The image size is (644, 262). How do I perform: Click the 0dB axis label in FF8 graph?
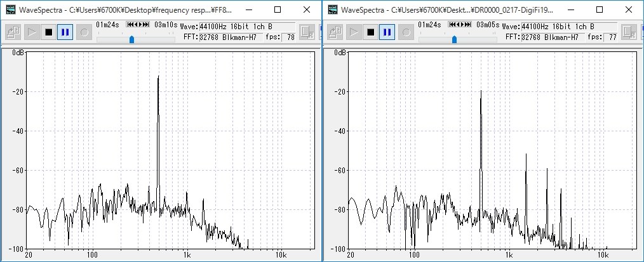18,53
